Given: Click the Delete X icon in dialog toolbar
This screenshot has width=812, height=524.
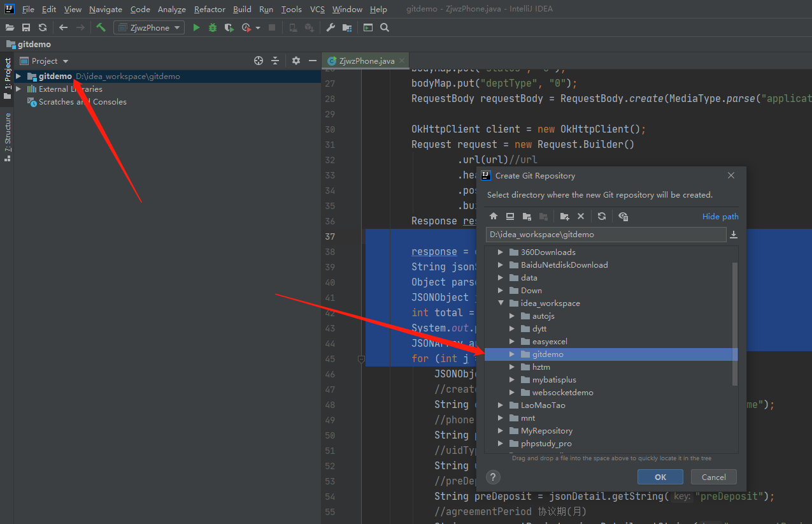Looking at the screenshot, I should [x=581, y=217].
